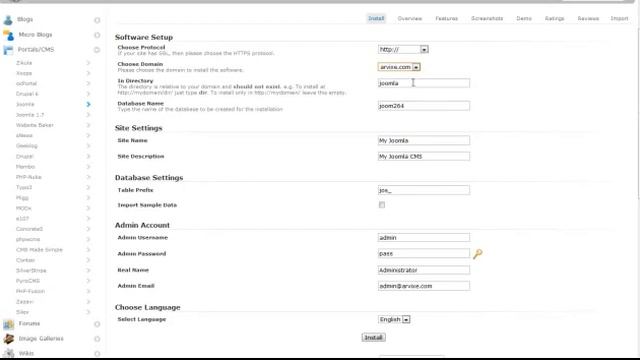The height and width of the screenshot is (360, 640).
Task: Select PHP-Nuke in the sidebar list
Action: [x=29, y=177]
